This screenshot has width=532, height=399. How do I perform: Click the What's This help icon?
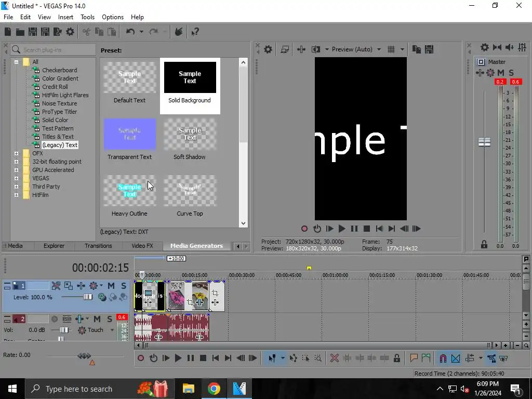tap(195, 32)
